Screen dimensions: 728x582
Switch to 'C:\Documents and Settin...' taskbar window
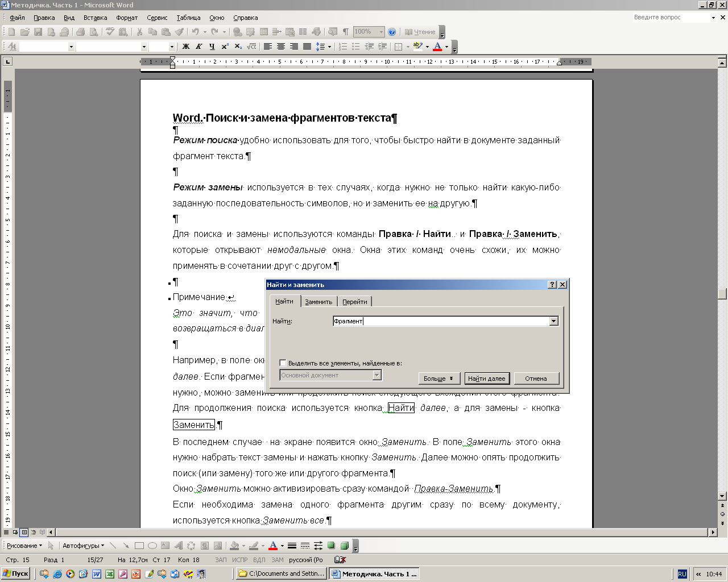point(282,573)
